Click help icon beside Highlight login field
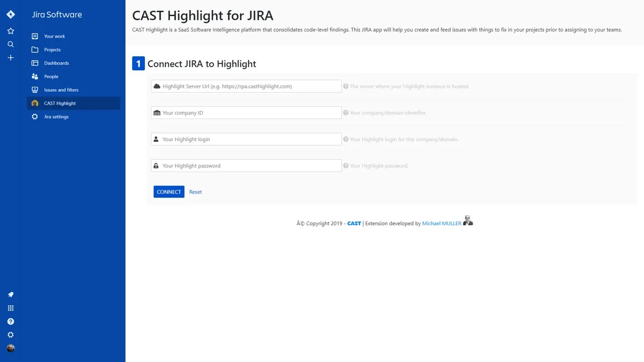This screenshot has width=644, height=362. (x=346, y=139)
